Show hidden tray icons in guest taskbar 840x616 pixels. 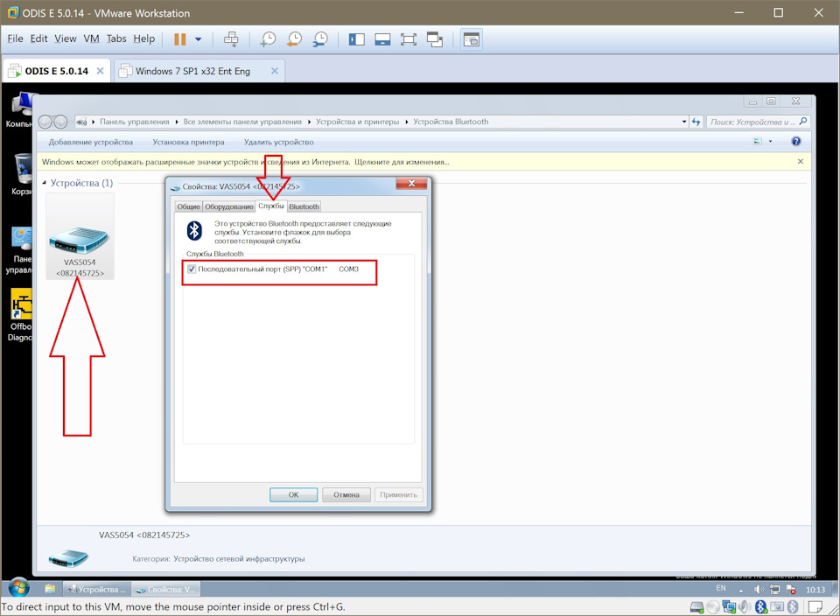741,590
